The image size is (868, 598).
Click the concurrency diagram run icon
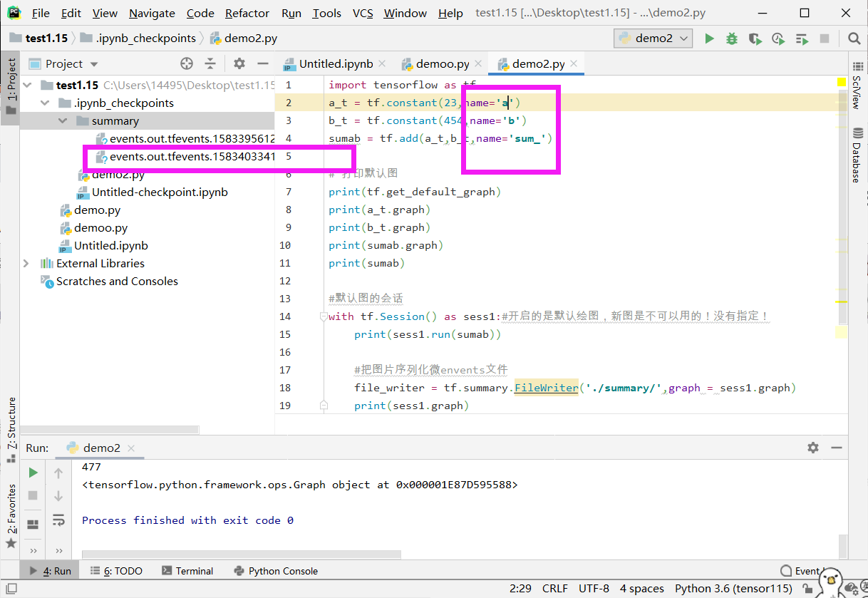[802, 38]
